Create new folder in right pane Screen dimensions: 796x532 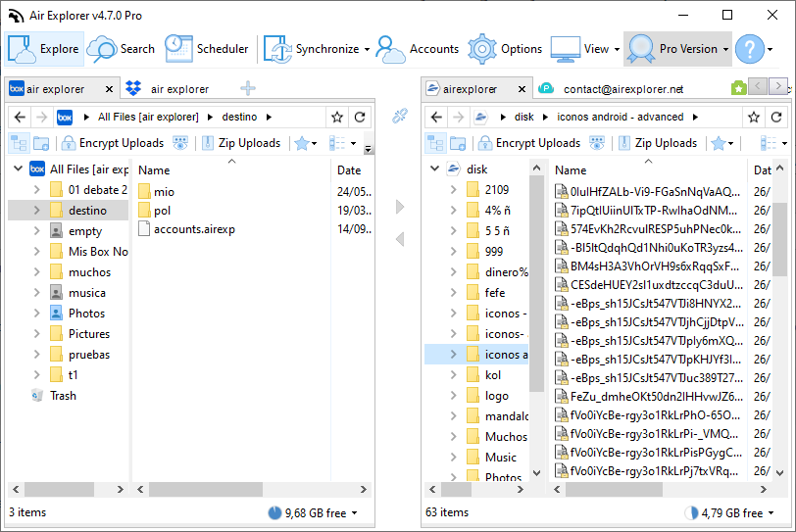pos(458,143)
